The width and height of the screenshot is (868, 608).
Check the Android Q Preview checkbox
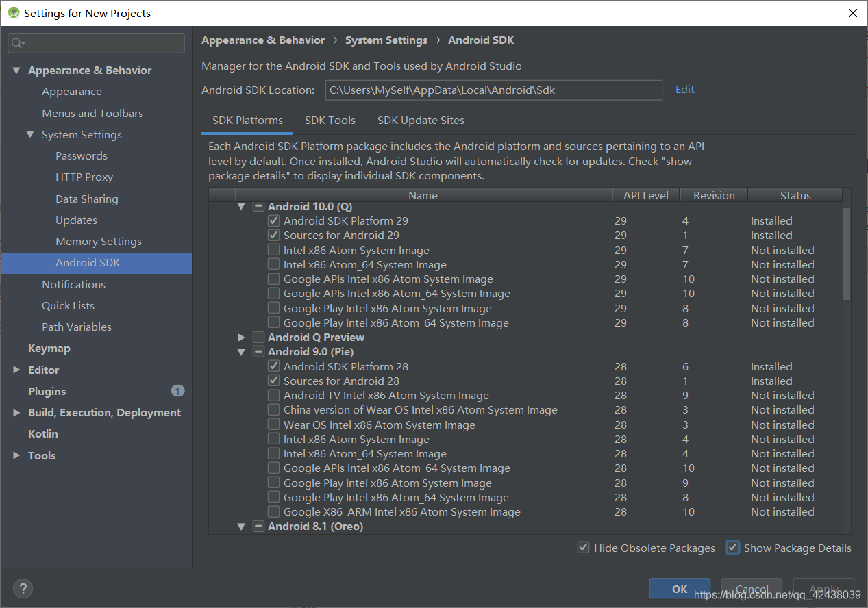click(x=258, y=337)
